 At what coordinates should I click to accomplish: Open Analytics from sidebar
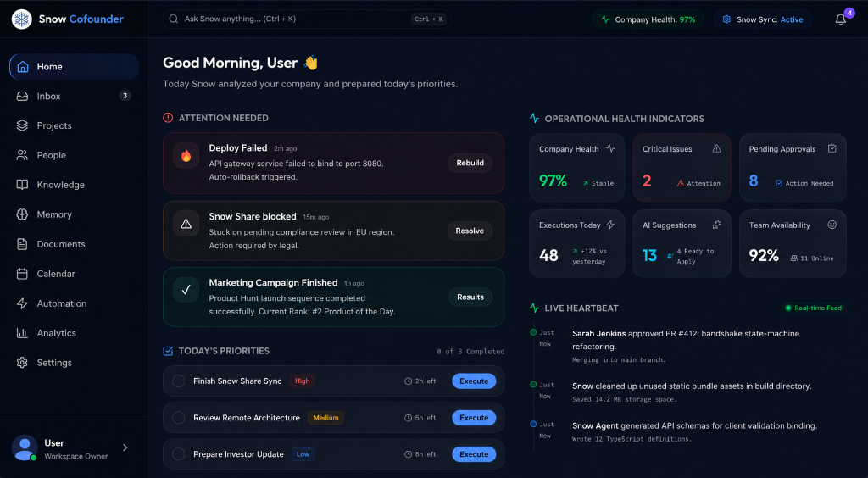tap(75, 333)
